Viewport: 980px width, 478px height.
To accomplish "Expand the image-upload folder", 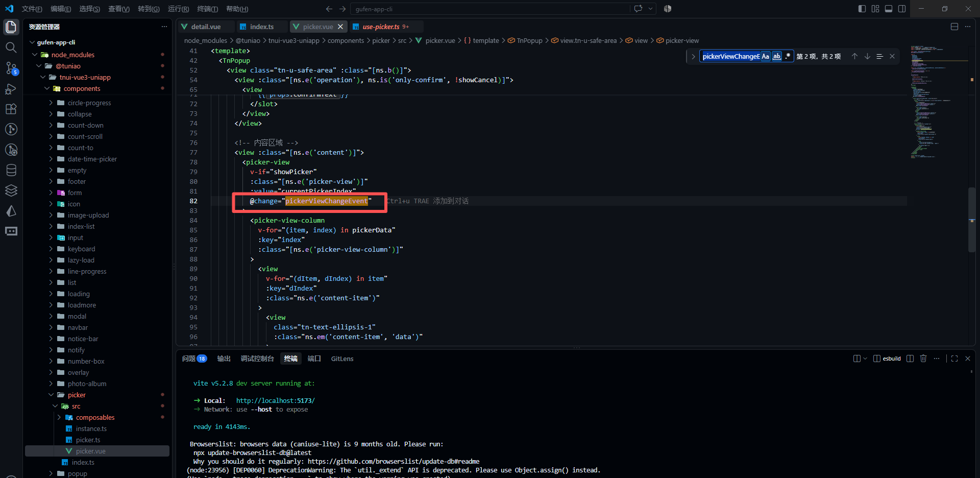I will (51, 215).
